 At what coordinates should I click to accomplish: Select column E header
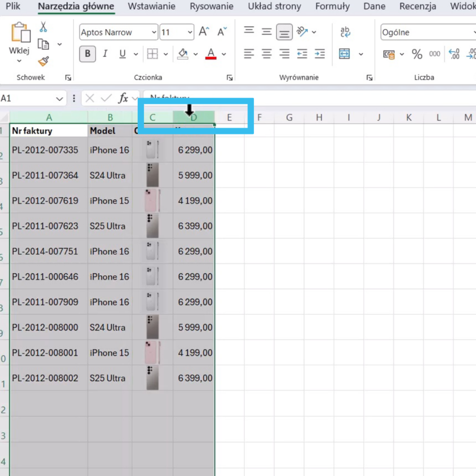(229, 118)
